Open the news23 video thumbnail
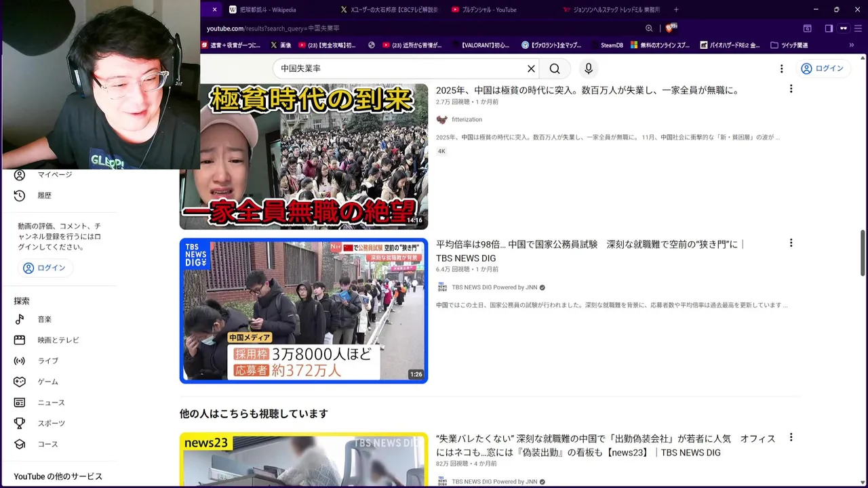The height and width of the screenshot is (488, 868). pyautogui.click(x=304, y=460)
